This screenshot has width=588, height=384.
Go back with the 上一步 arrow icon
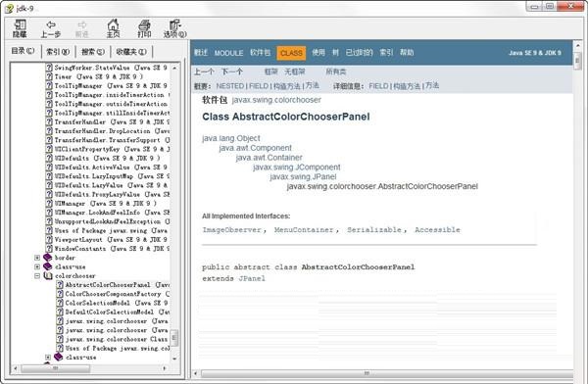coord(51,25)
